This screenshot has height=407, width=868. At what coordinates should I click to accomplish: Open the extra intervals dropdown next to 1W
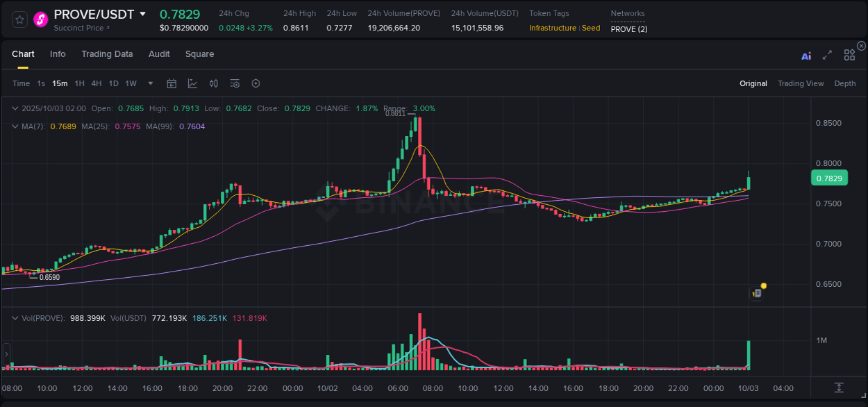click(149, 83)
